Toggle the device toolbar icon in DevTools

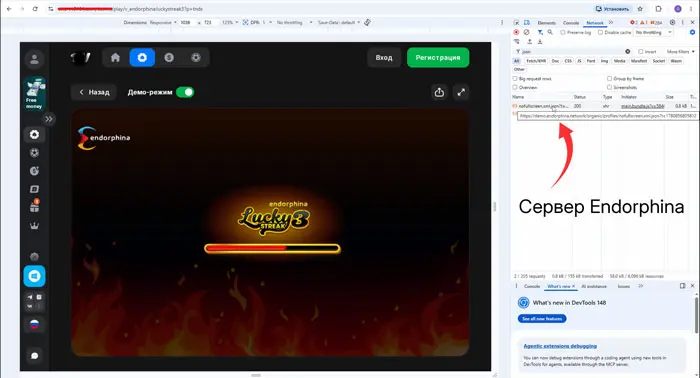point(527,22)
